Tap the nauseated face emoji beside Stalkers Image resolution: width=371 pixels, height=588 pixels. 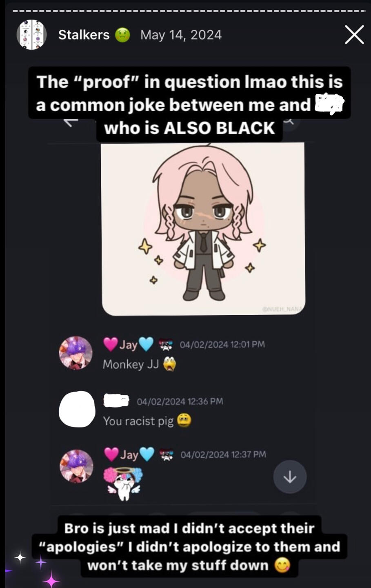pyautogui.click(x=122, y=35)
